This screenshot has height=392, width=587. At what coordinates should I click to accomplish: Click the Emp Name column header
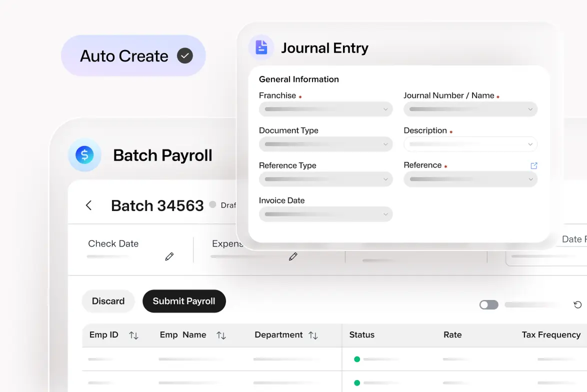182,334
